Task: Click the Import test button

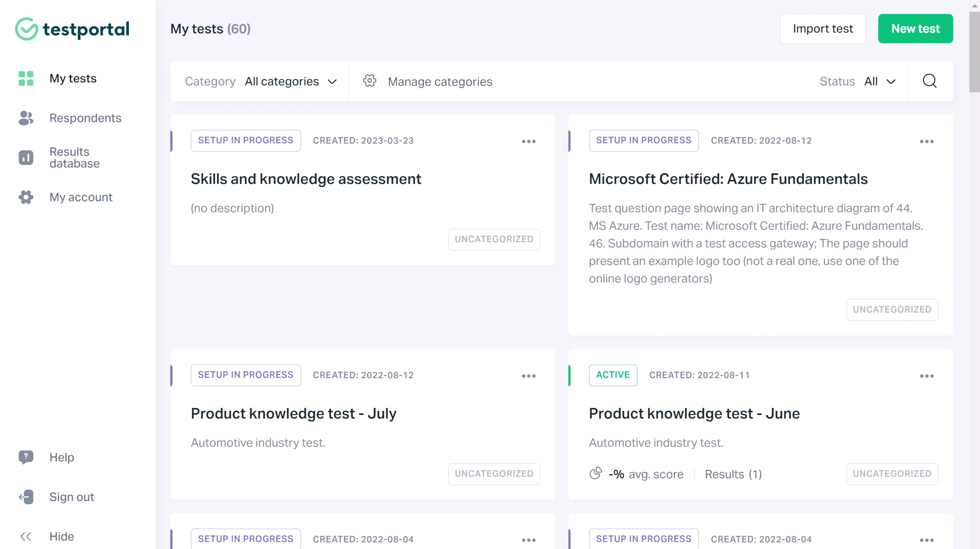Action: pyautogui.click(x=823, y=28)
